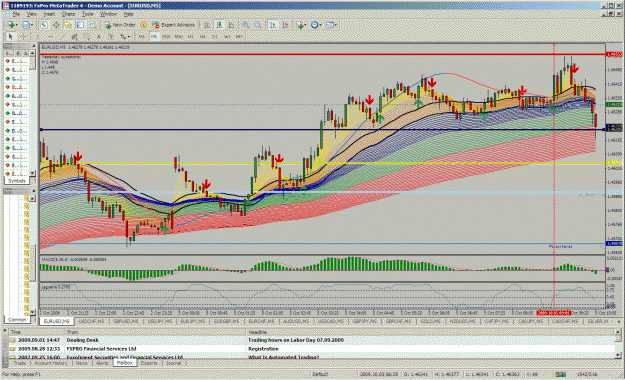Pick the vertical line drawing tool

point(37,36)
